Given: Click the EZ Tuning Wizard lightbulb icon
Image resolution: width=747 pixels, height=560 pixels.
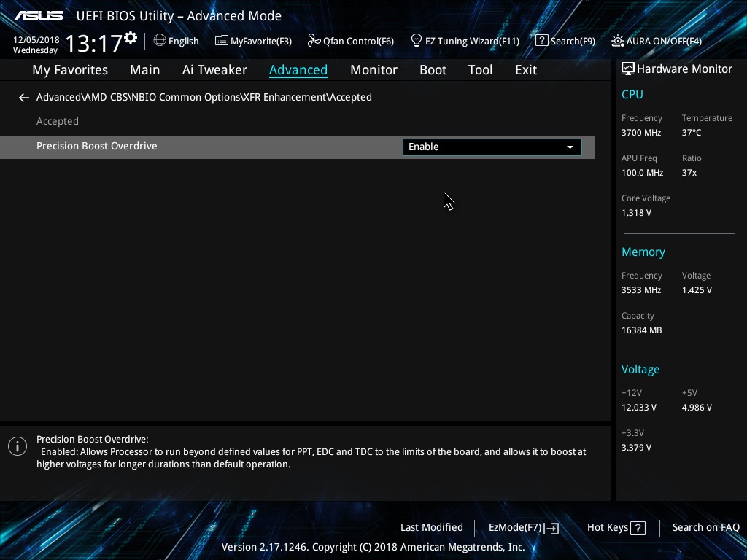Looking at the screenshot, I should 417,41.
